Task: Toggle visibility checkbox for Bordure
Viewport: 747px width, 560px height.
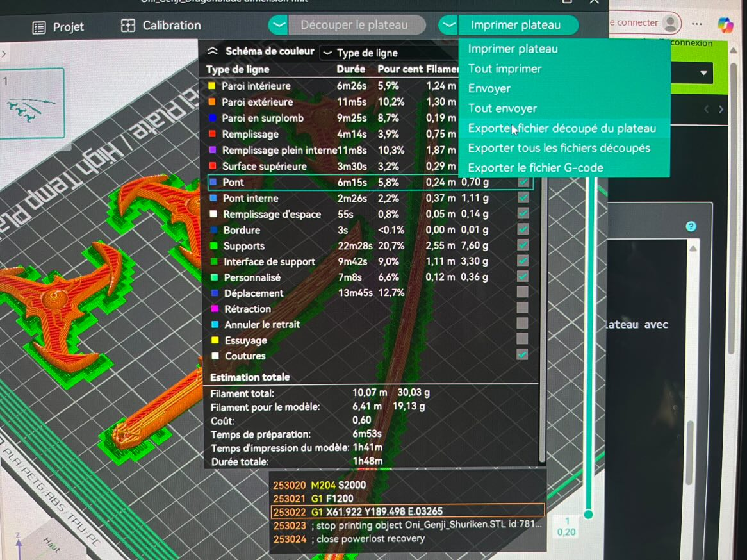Action: tap(523, 229)
